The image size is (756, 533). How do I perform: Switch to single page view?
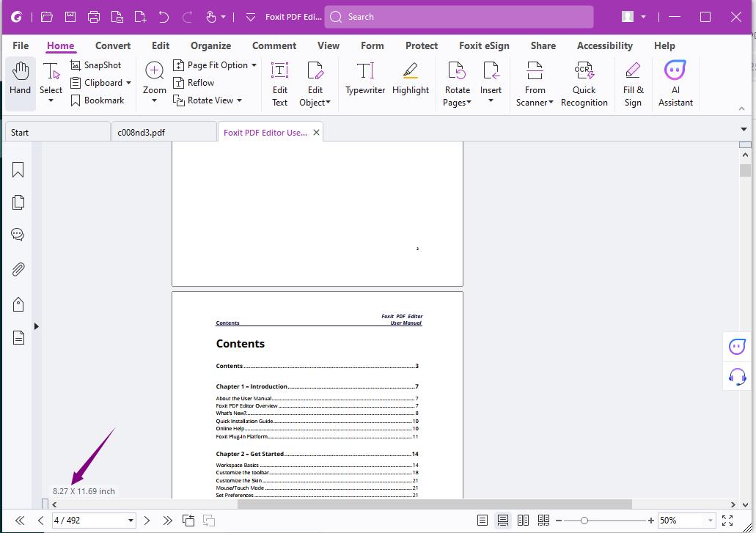click(x=482, y=521)
